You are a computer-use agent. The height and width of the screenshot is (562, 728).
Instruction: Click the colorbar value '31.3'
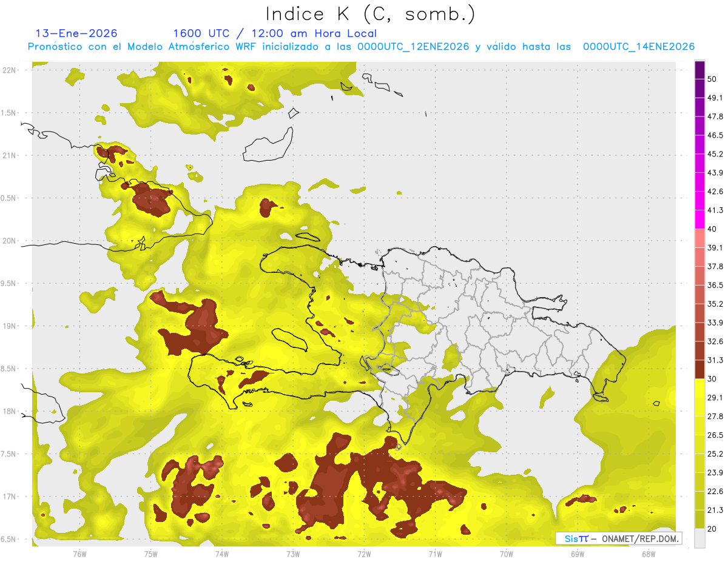click(715, 360)
